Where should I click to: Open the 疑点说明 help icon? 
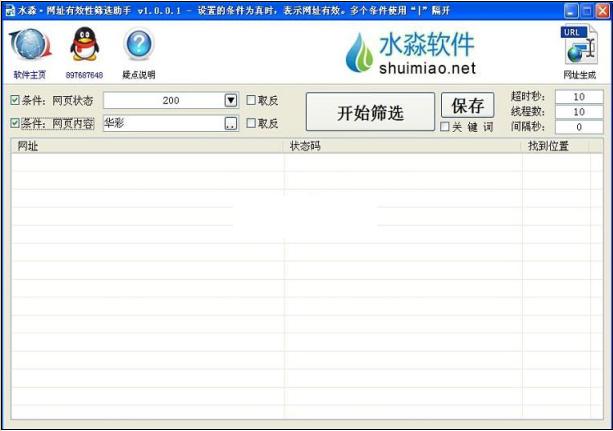(x=139, y=46)
